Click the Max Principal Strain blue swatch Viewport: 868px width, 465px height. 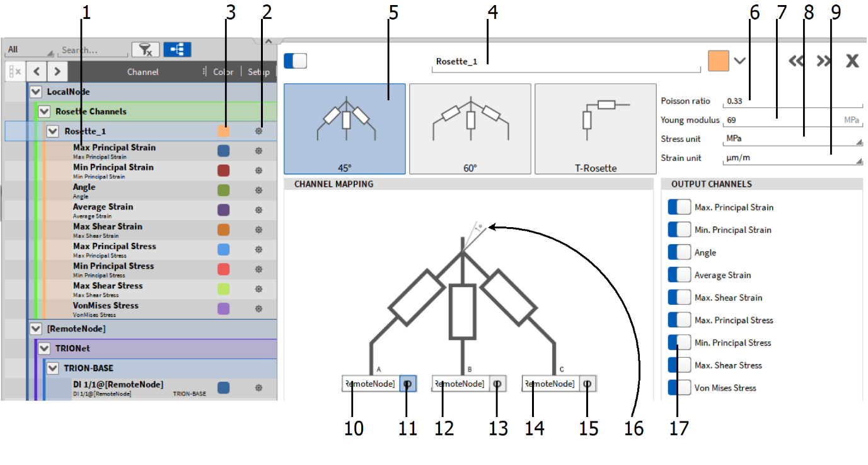tap(223, 151)
